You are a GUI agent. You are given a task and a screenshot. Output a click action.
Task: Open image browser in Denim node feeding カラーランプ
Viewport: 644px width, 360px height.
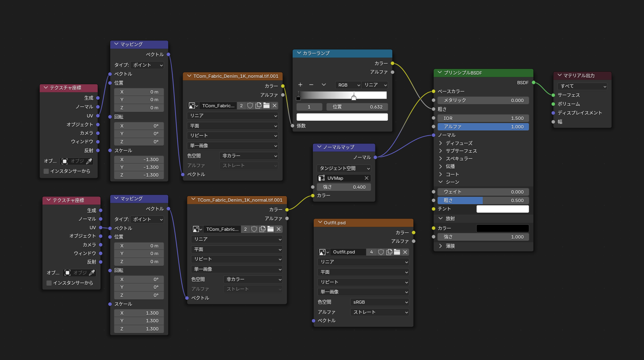click(x=194, y=106)
